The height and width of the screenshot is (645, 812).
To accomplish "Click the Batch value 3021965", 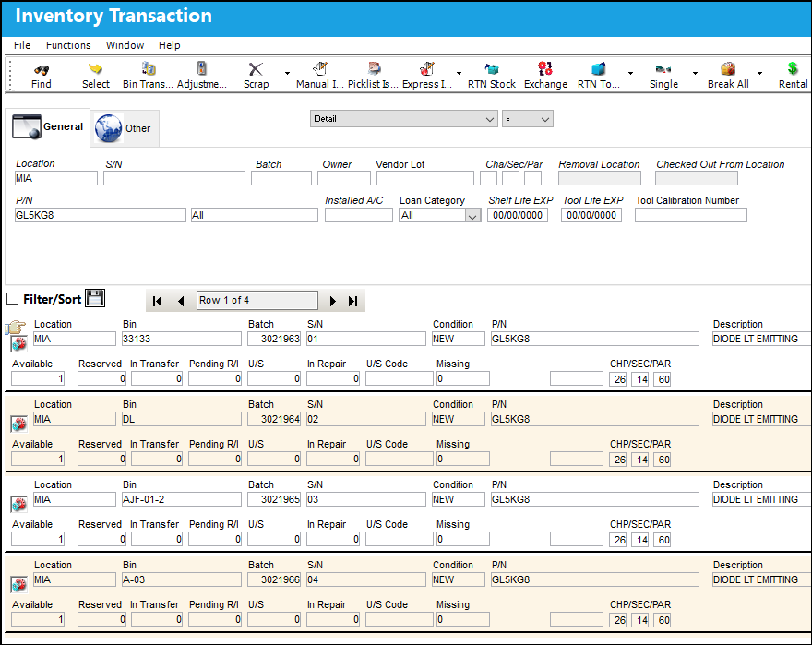I will (274, 499).
